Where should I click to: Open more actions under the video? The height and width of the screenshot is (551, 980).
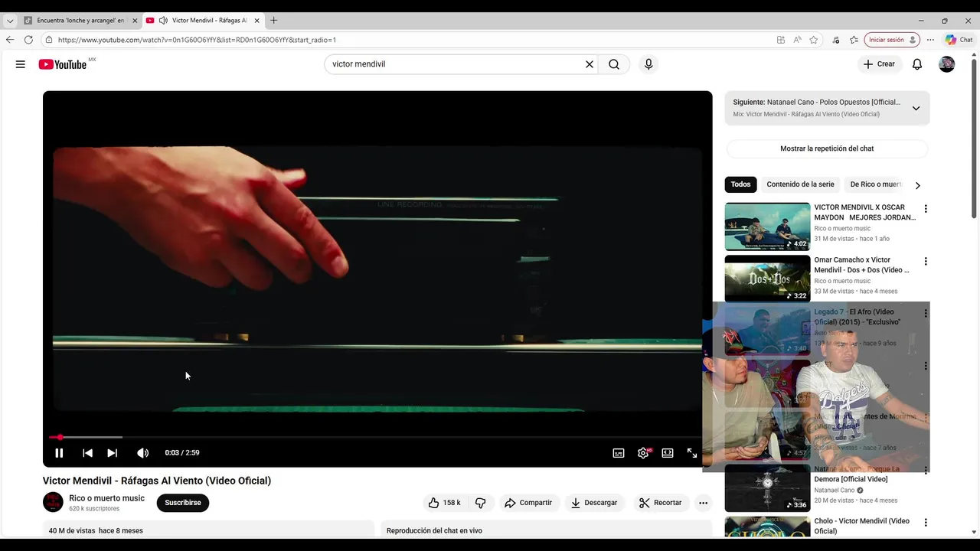[x=703, y=503]
